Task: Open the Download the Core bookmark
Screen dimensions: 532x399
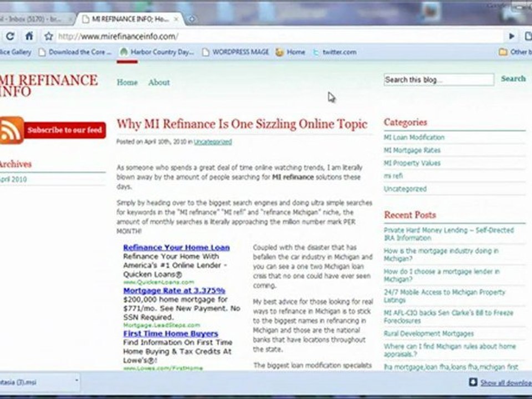Action: click(75, 52)
